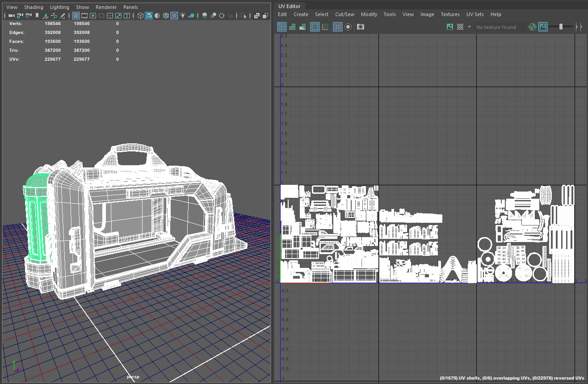Open Camera Attributes from viewport toolbar
This screenshot has height=384, width=588.
click(28, 16)
